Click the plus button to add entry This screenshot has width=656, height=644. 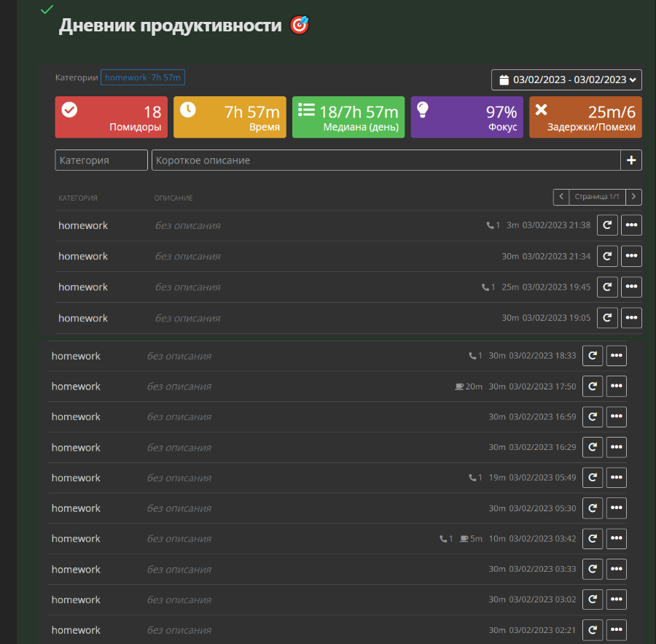(x=631, y=160)
